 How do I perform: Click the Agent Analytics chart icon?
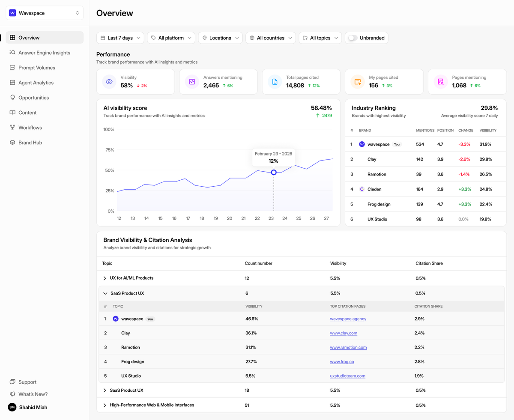(x=12, y=83)
